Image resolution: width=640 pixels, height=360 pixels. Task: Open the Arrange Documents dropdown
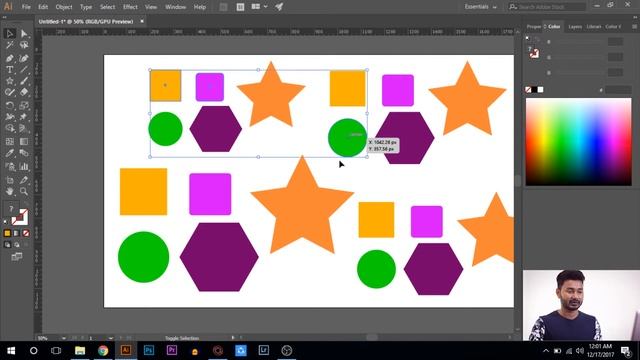pyautogui.click(x=260, y=7)
